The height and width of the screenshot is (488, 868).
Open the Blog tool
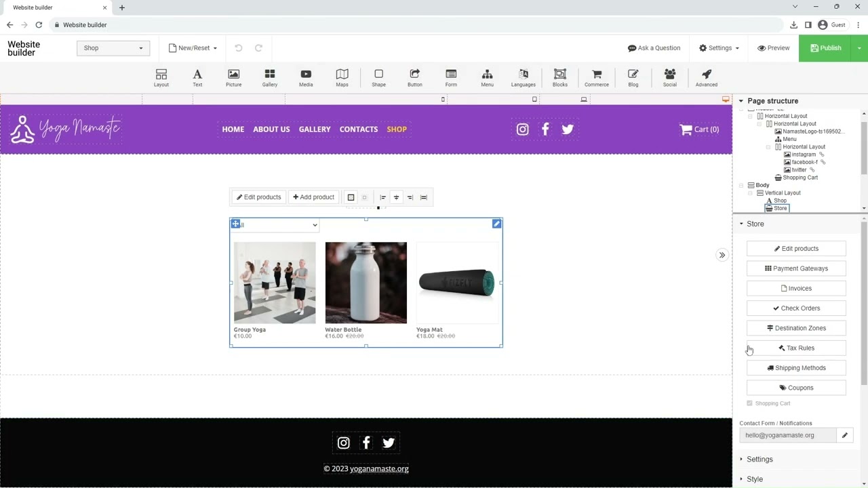point(633,78)
